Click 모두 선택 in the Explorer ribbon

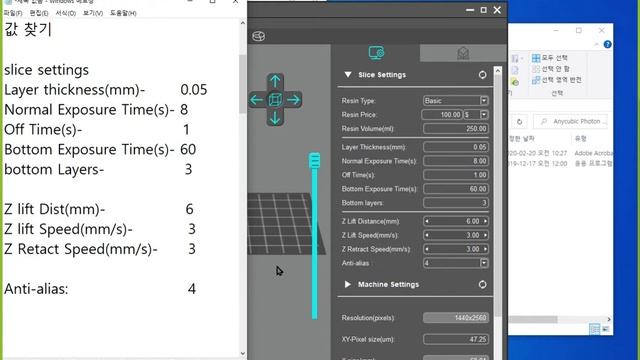(x=550, y=58)
